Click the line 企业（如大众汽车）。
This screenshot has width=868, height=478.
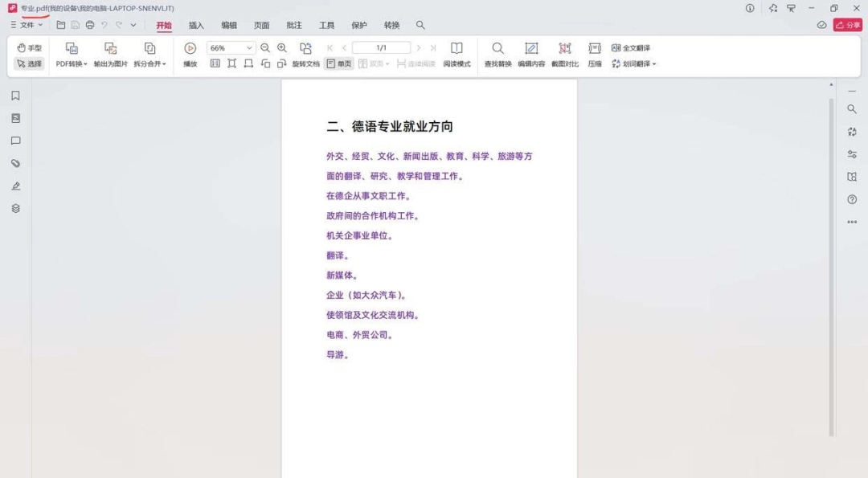point(368,295)
